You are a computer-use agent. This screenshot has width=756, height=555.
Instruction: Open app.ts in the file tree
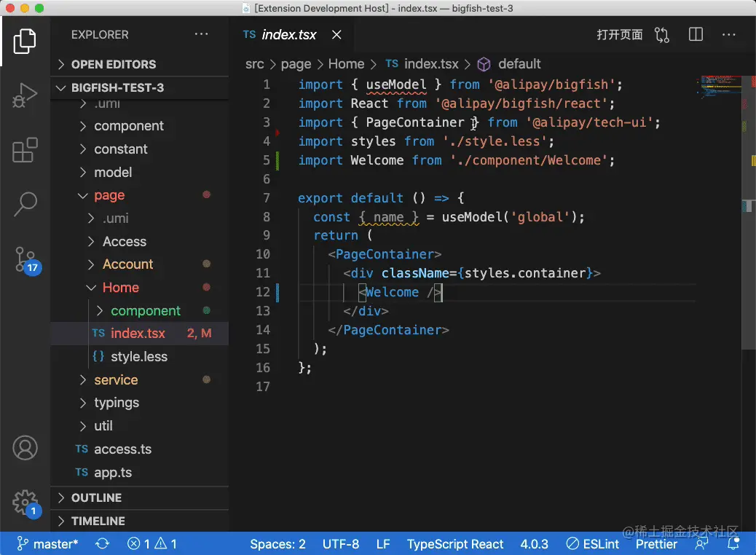(x=139, y=472)
